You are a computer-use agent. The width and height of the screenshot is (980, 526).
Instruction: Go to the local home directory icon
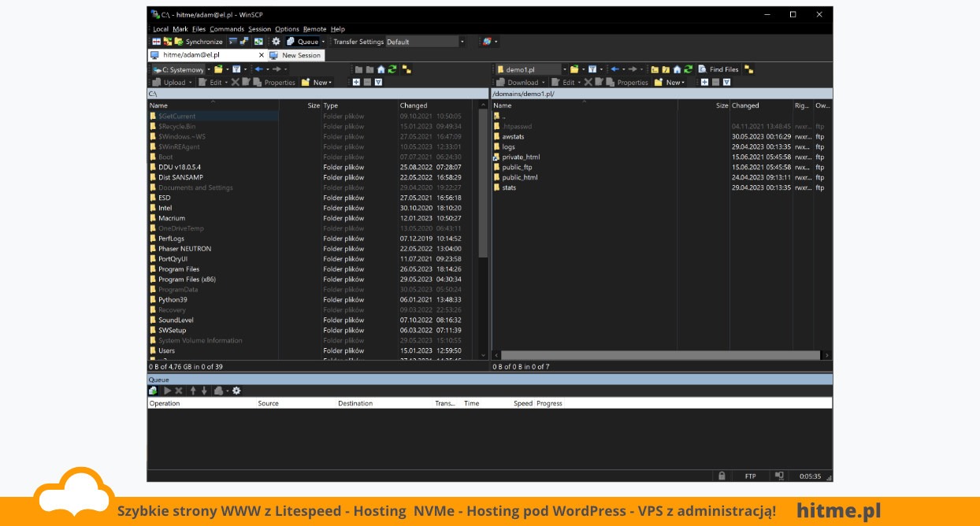tap(381, 69)
